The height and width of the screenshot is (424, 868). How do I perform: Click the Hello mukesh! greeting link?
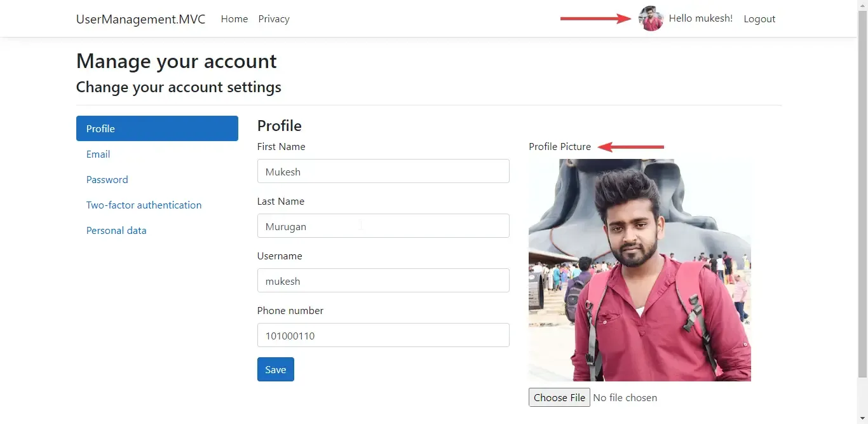pyautogui.click(x=700, y=18)
